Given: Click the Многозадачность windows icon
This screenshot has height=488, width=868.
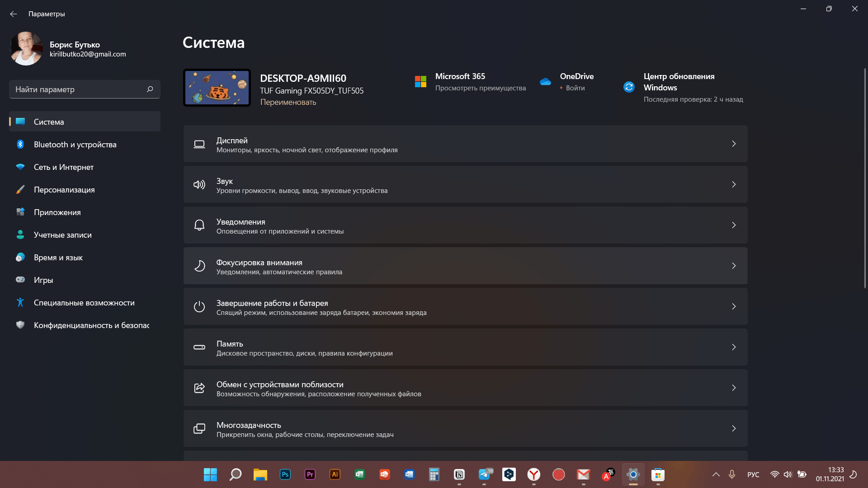Looking at the screenshot, I should 199,428.
